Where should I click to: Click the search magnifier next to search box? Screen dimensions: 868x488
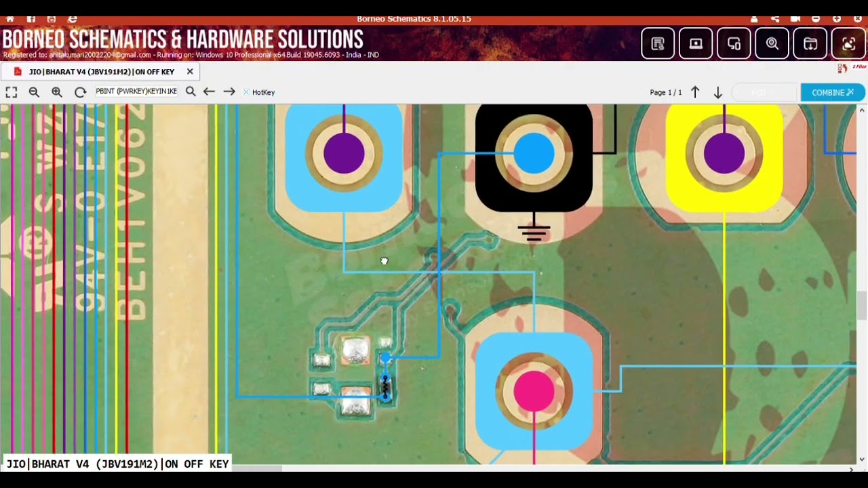pos(191,91)
